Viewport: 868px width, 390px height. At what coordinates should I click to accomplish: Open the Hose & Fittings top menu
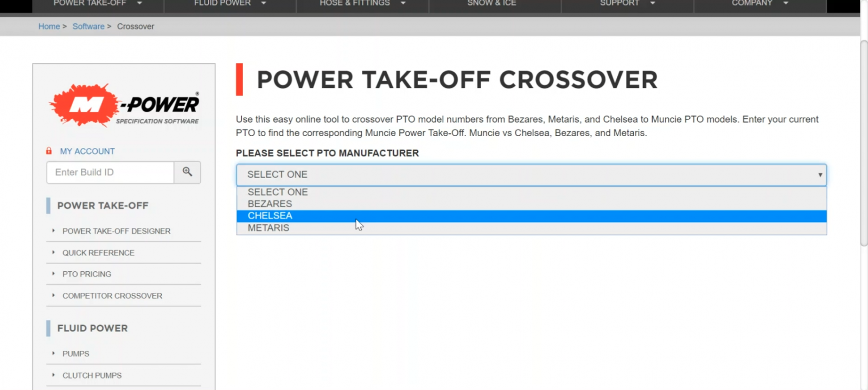coord(355,3)
